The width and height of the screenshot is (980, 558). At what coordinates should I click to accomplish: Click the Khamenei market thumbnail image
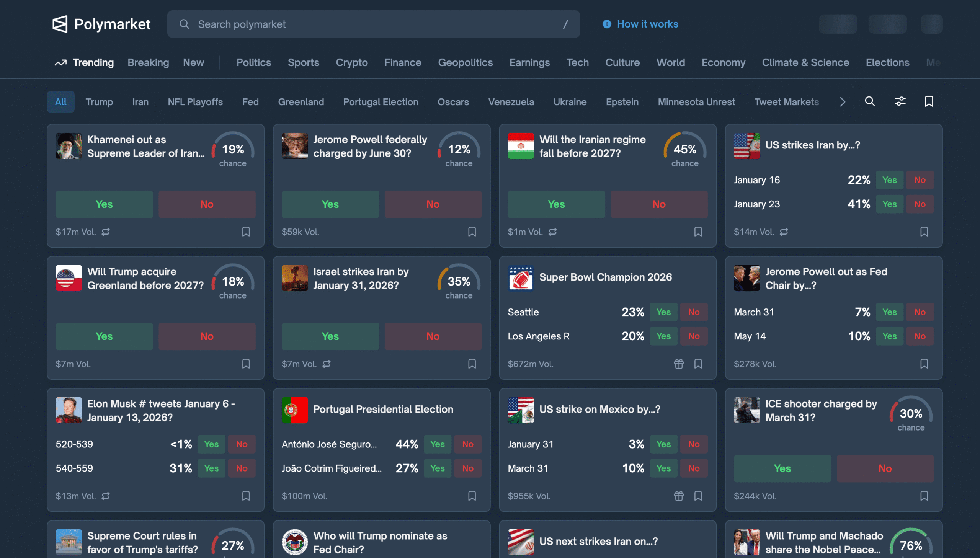pos(69,146)
